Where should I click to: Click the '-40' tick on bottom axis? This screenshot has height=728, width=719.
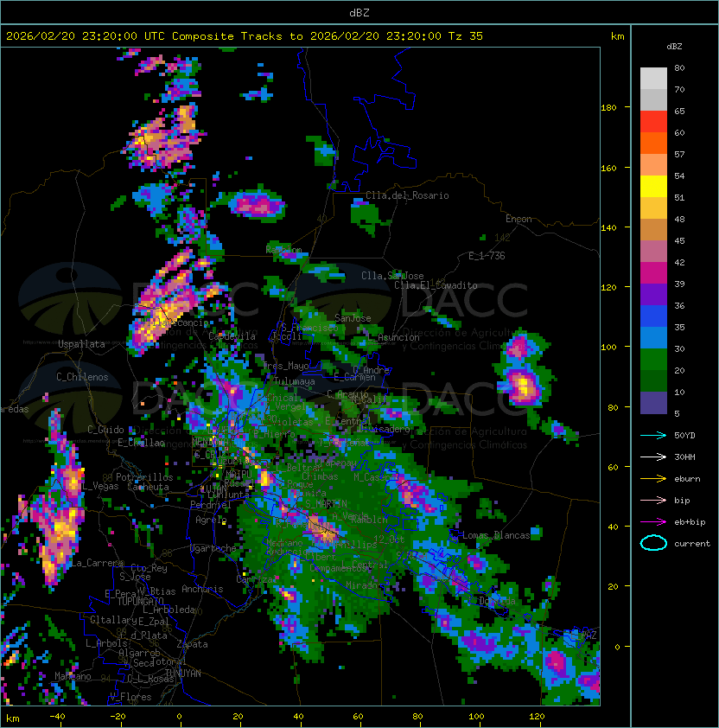pos(57,717)
